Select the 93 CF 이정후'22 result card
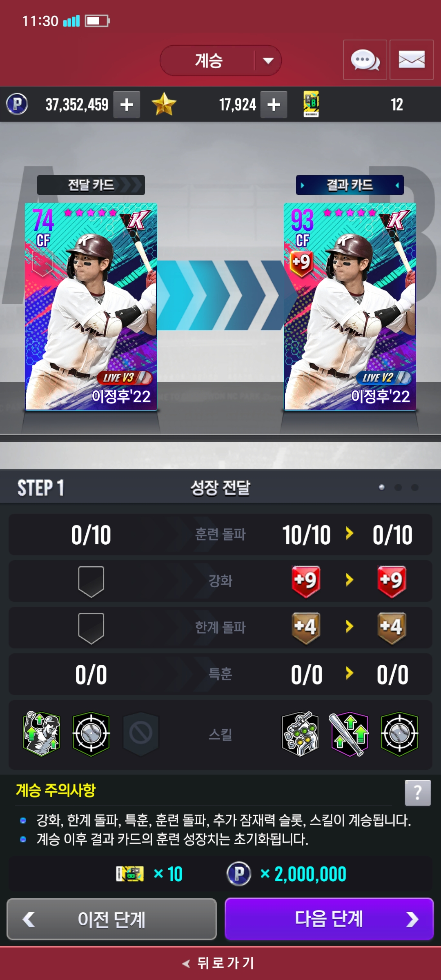This screenshot has width=441, height=980. point(350,307)
